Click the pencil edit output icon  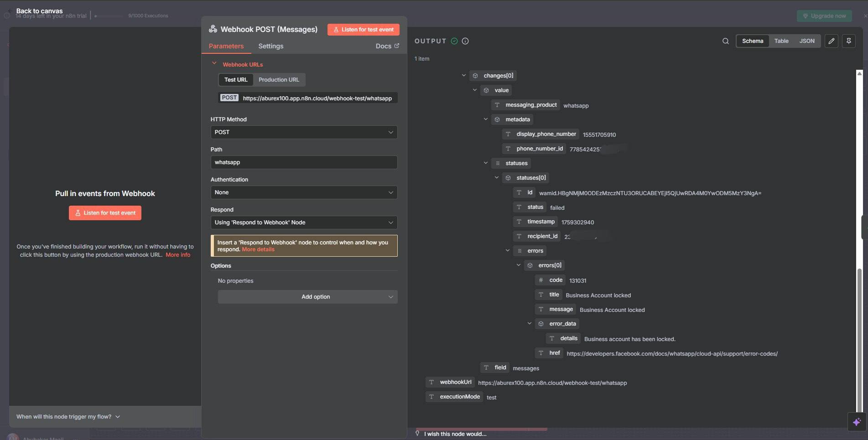click(831, 41)
